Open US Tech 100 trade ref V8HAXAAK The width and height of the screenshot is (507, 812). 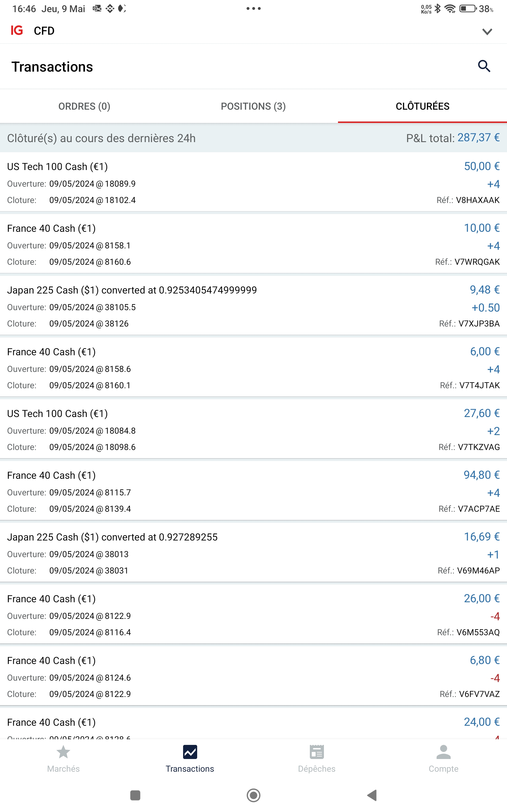click(x=253, y=183)
